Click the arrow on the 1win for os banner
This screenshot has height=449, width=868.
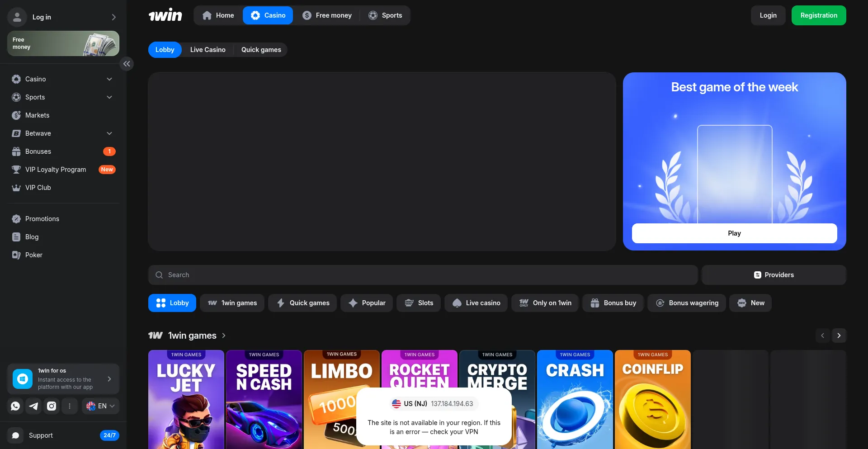[x=109, y=379]
